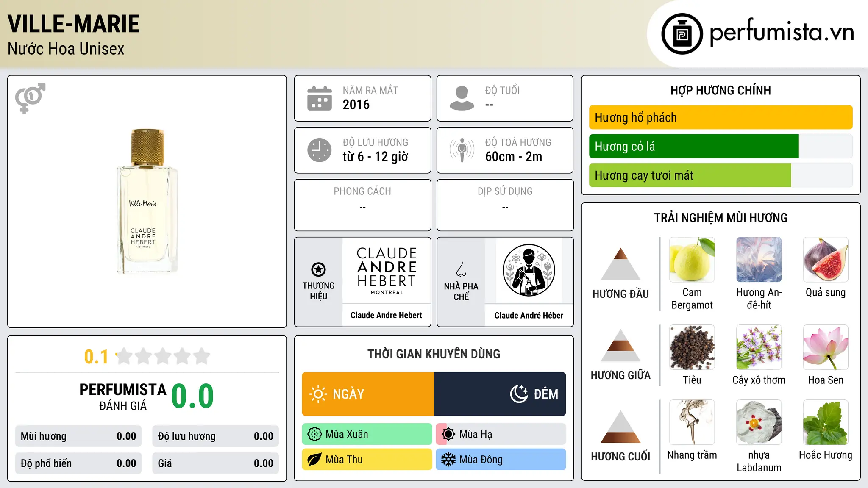Click the Nước Hoa Unisex subtitle
The width and height of the screenshot is (868, 488).
point(66,49)
